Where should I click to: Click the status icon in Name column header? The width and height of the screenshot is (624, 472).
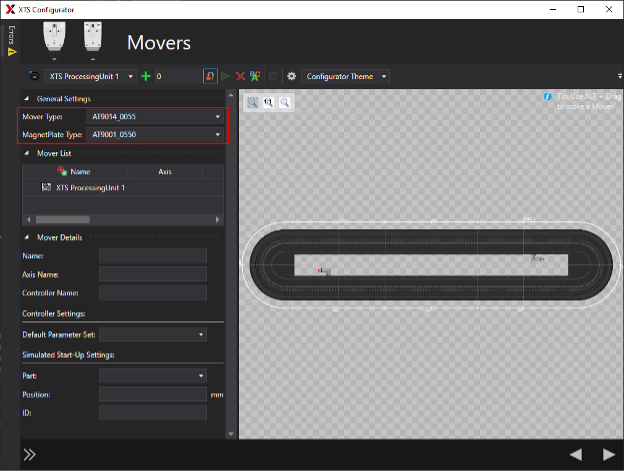coord(62,171)
